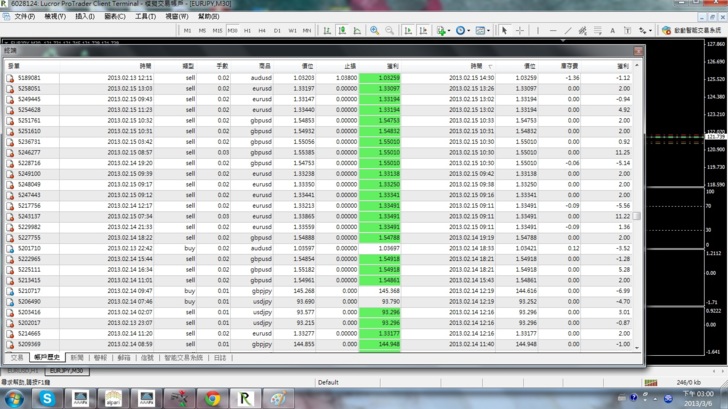Click the Windows Start button
728x409 pixels.
pos(13,397)
